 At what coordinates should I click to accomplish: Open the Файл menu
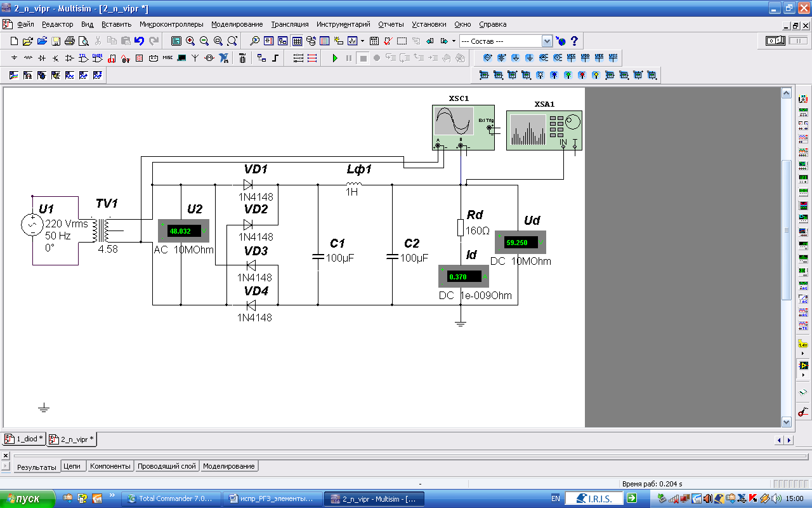pyautogui.click(x=25, y=24)
